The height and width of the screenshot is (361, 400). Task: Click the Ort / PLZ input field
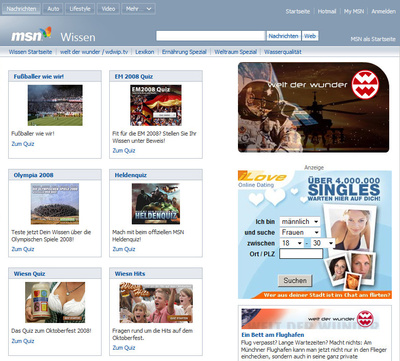(301, 254)
